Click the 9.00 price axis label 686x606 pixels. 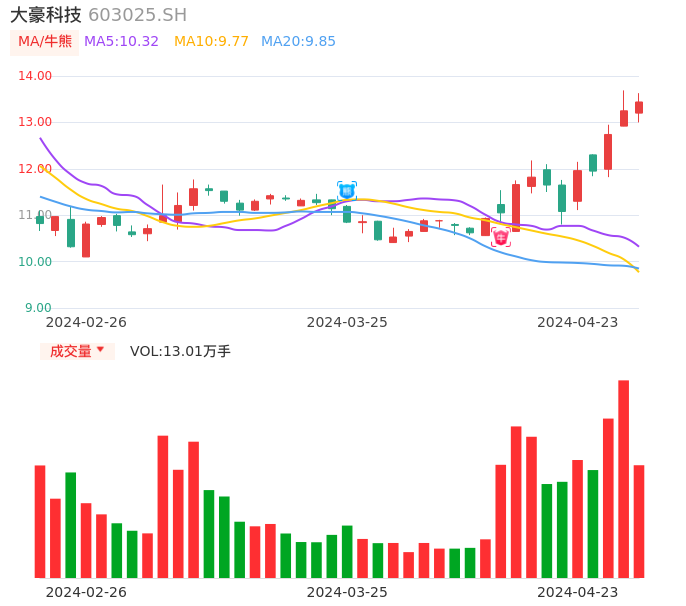[38, 308]
